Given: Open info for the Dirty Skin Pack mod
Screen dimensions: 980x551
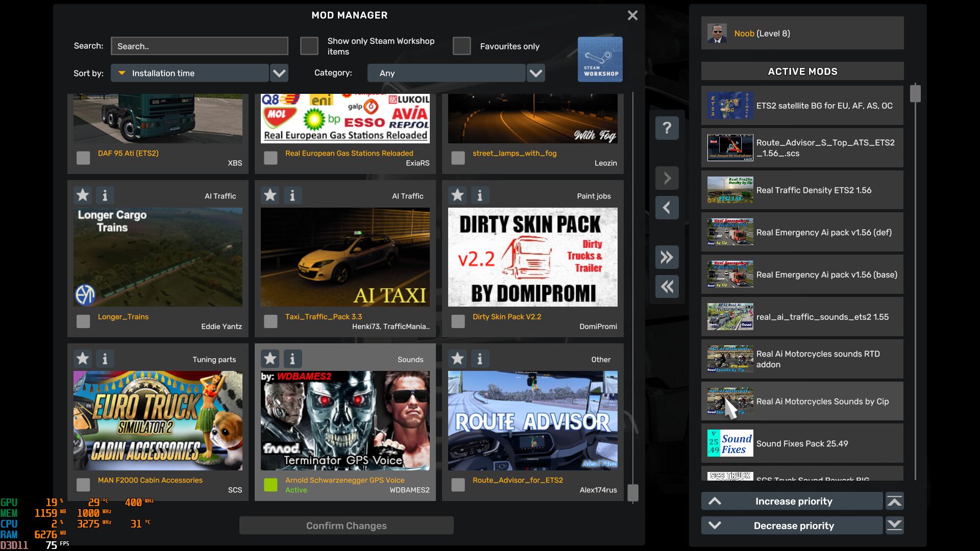Looking at the screenshot, I should 479,195.
